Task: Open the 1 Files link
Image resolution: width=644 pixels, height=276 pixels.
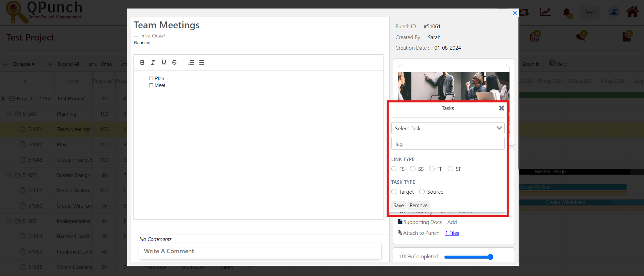Action: click(452, 233)
